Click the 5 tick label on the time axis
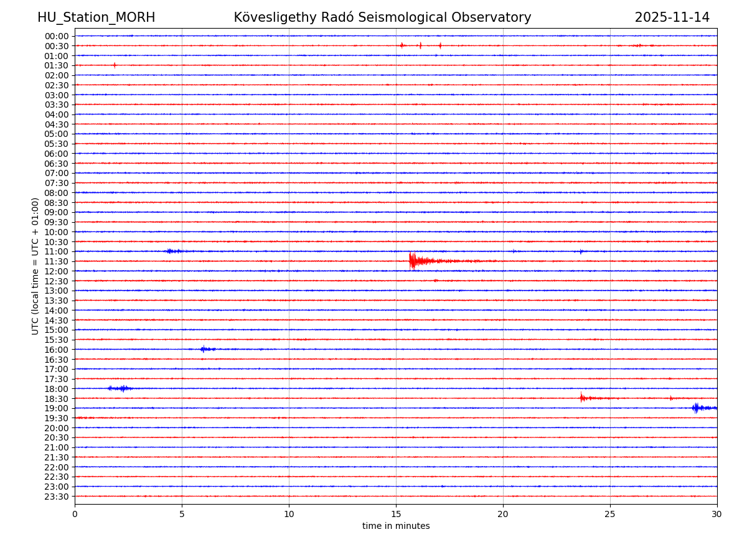747x560 pixels. pyautogui.click(x=182, y=514)
